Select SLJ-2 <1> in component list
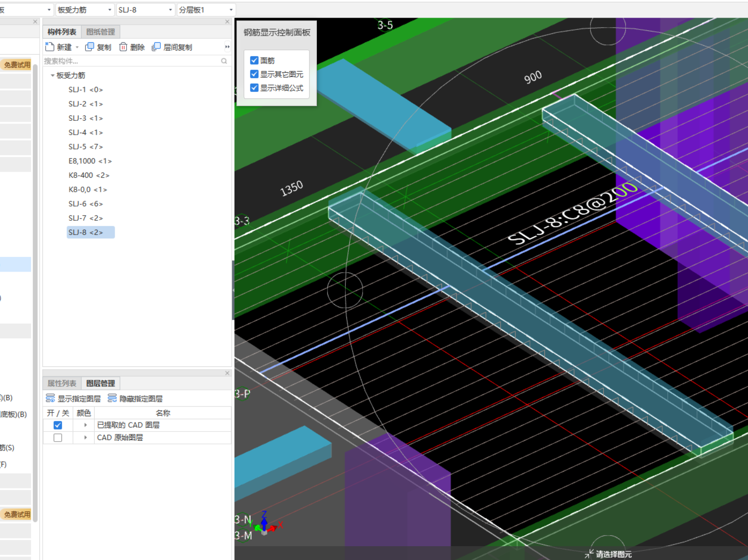The height and width of the screenshot is (560, 748). (x=86, y=104)
